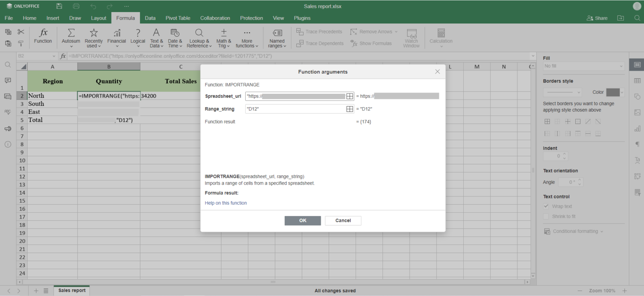Click the Save icon in title bar
The width and height of the screenshot is (644, 296).
tap(59, 6)
